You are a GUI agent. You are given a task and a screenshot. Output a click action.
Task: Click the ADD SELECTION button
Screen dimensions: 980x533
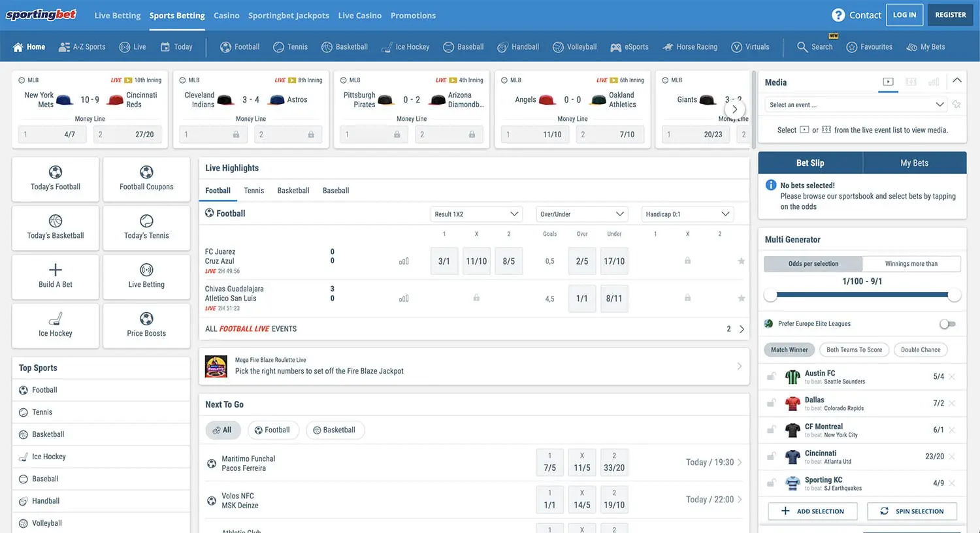tap(813, 511)
